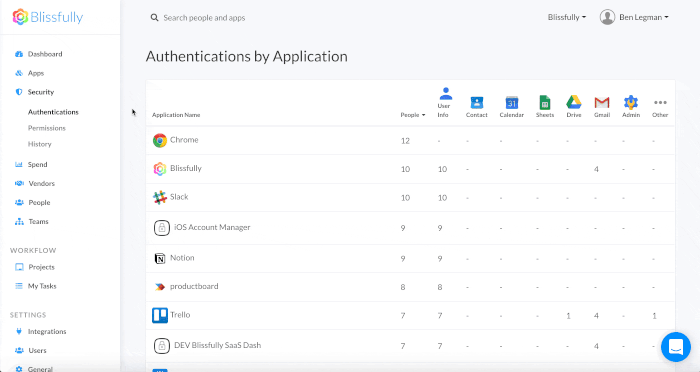The width and height of the screenshot is (700, 372).
Task: Sort by the People column dropdown
Action: 412,115
